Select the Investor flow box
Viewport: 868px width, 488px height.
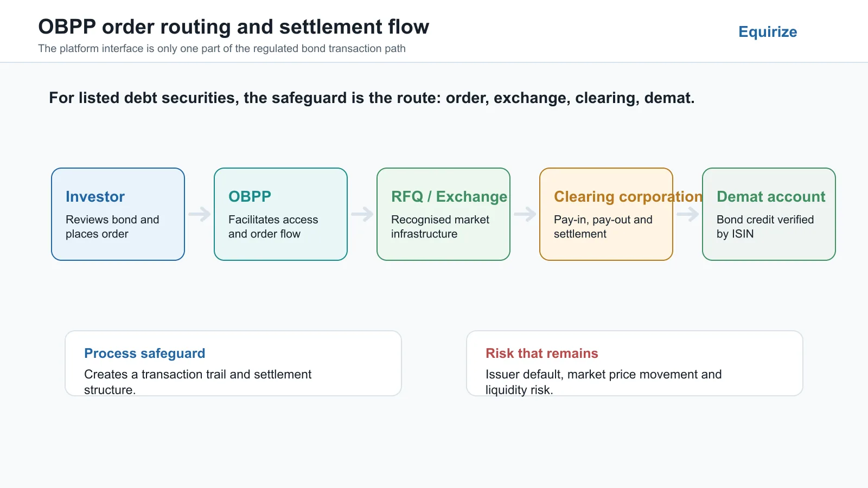click(x=118, y=214)
